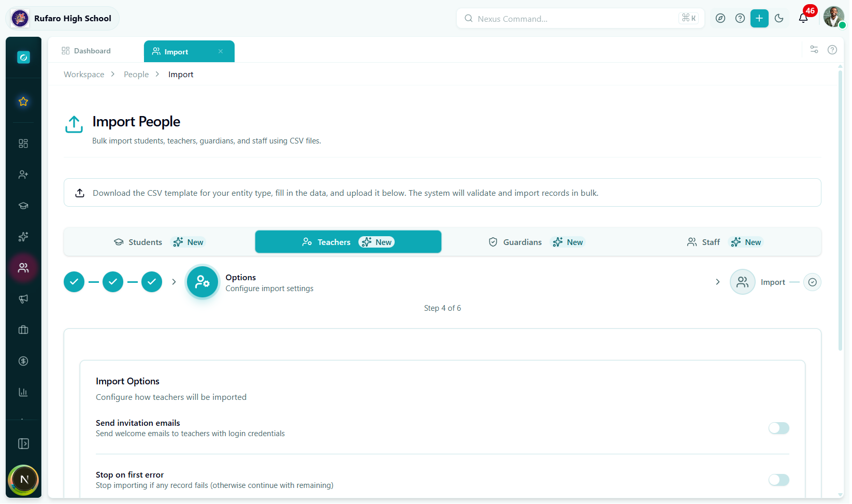The width and height of the screenshot is (852, 504).
Task: Select the Staff entity tab
Action: pos(725,242)
